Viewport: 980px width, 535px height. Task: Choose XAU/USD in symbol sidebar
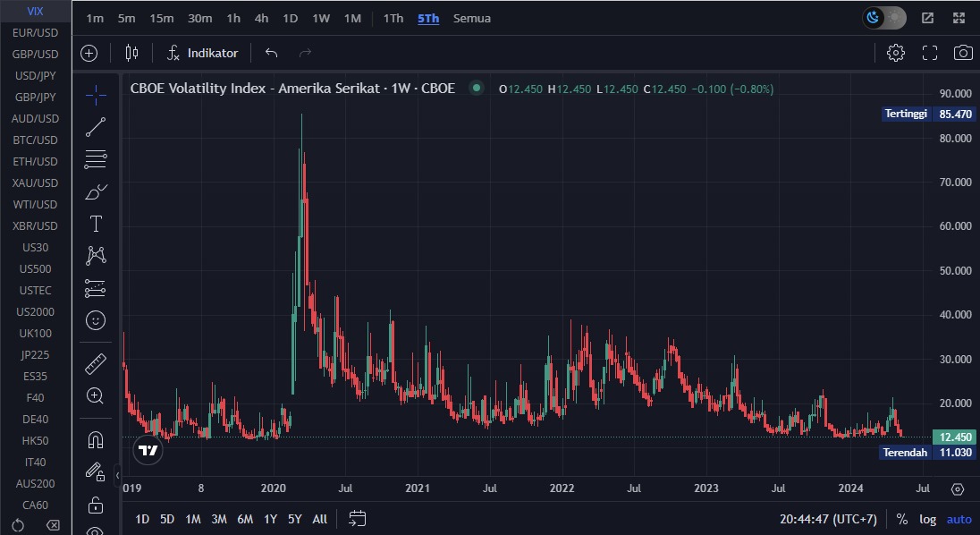coord(36,183)
